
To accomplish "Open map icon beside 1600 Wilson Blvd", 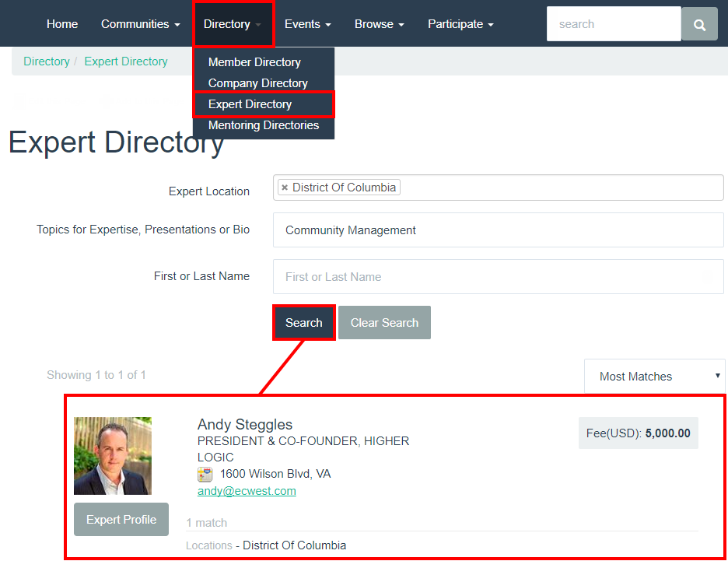I will click(x=205, y=474).
